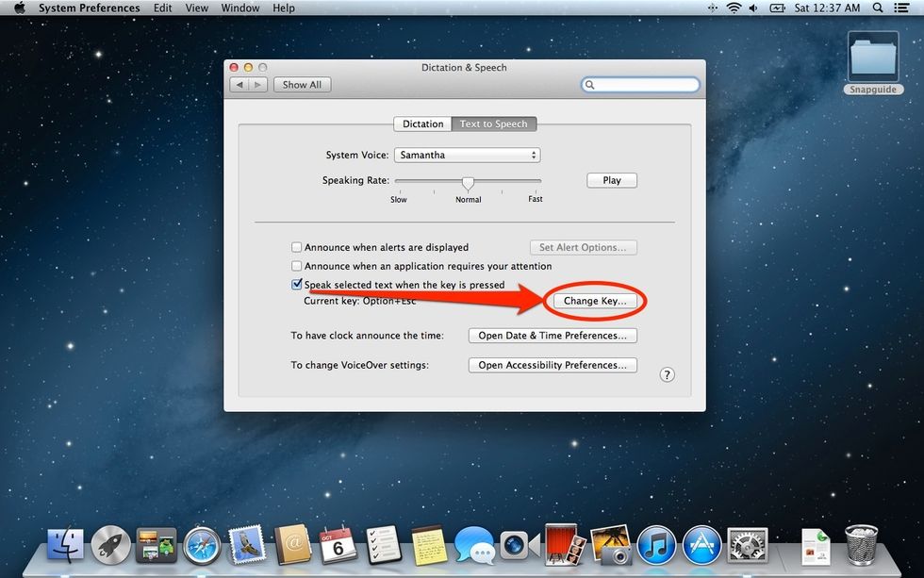Enable Announce when alerts are displayed

click(297, 247)
